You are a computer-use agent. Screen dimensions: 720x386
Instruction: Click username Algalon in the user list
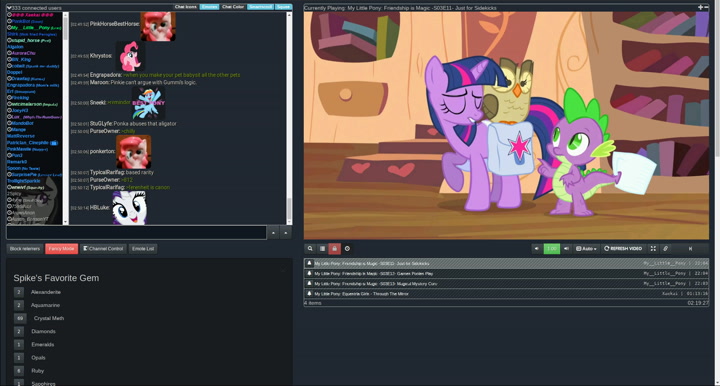15,47
